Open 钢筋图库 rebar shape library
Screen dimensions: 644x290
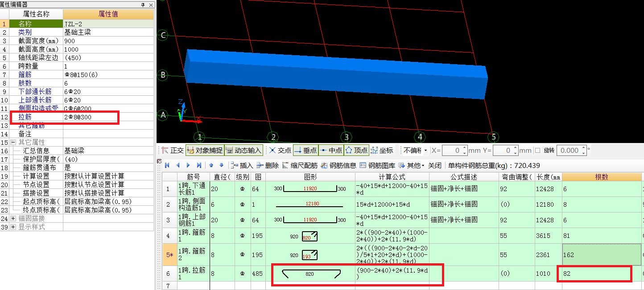(377, 165)
